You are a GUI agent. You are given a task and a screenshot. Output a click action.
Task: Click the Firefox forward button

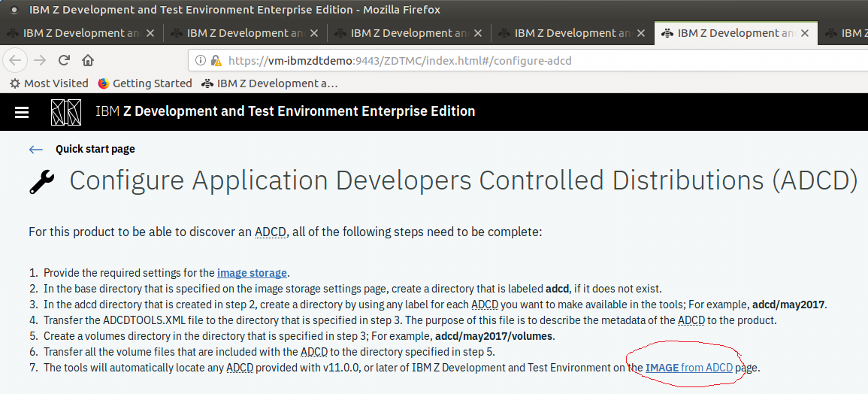tap(40, 60)
